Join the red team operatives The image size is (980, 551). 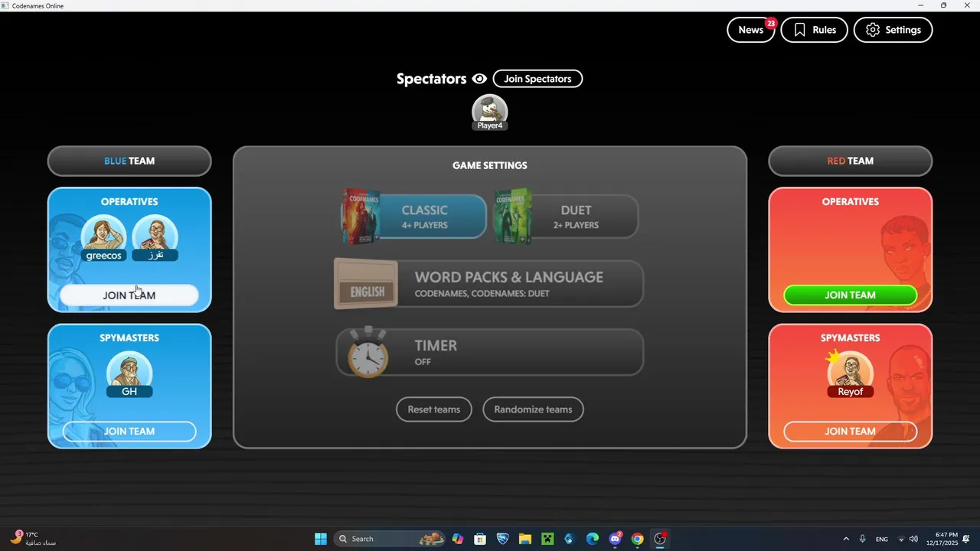pyautogui.click(x=850, y=295)
